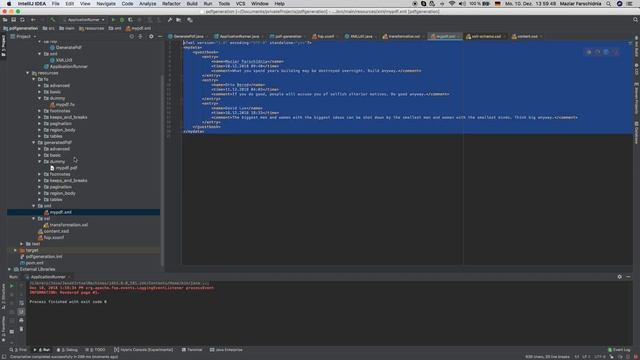
Task: Switch to XMLUtil.java editor tab
Action: point(361,36)
